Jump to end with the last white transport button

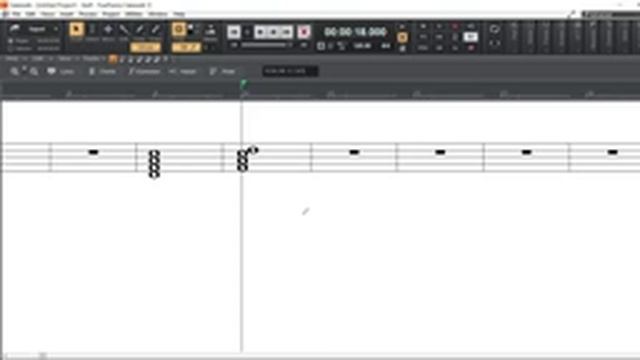[287, 32]
